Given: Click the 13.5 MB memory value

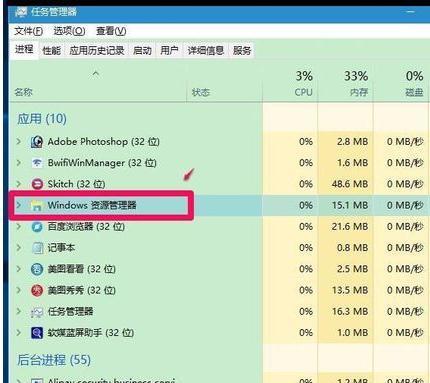Looking at the screenshot, I should point(350,290).
